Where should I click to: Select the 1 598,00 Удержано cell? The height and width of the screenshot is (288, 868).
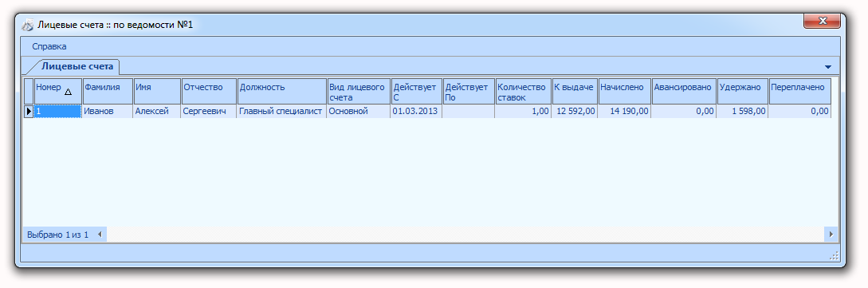[743, 112]
